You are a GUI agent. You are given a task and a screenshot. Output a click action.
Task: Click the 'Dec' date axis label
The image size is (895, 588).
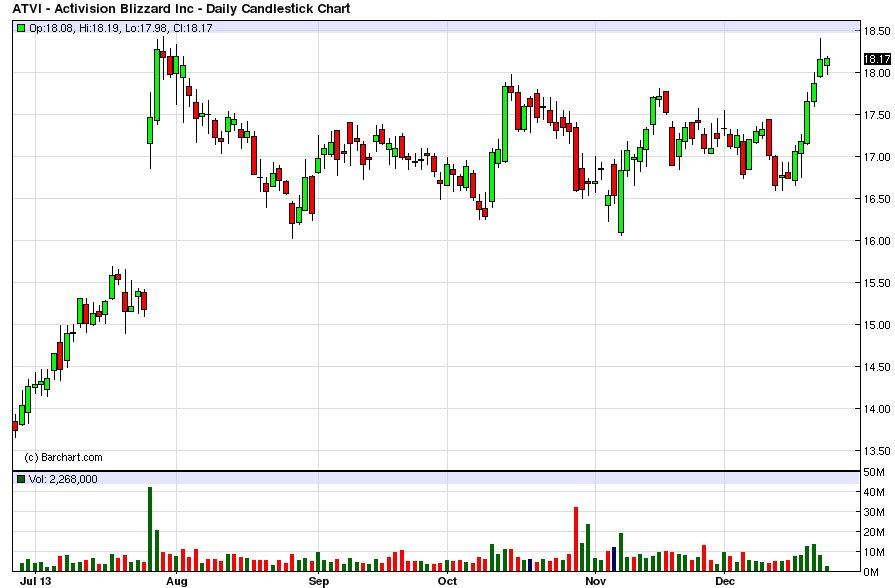724,581
